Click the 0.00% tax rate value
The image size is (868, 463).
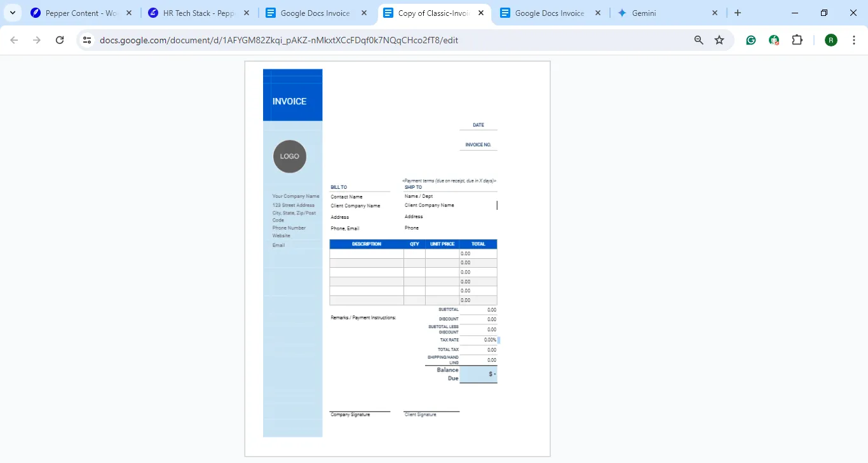(490, 340)
